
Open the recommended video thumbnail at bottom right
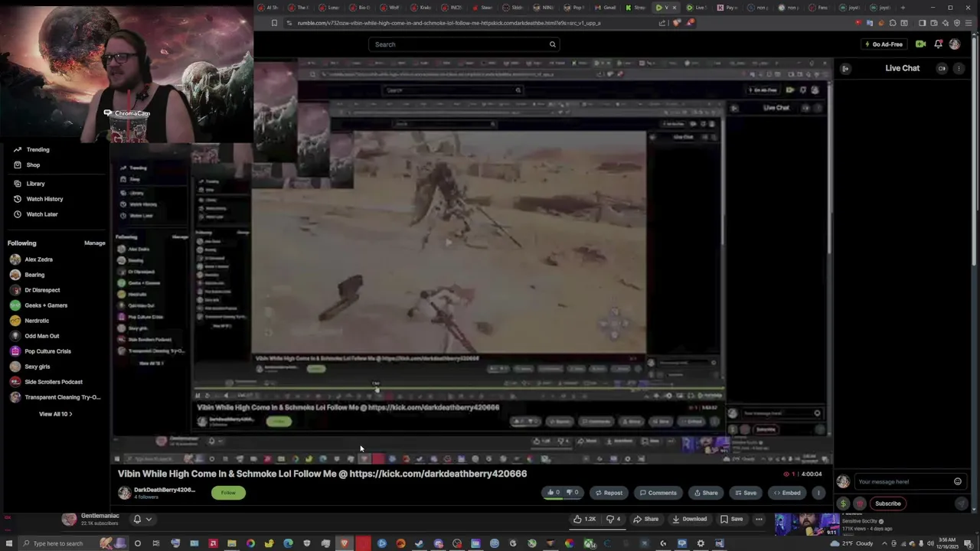coord(807,524)
